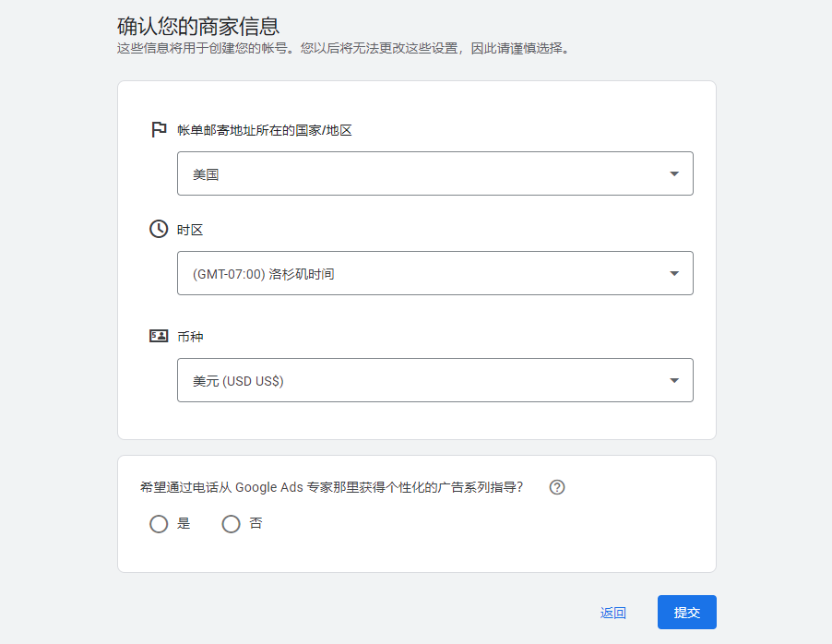Click the (GMT-07:00) 洛杉矶时间 value text
The height and width of the screenshot is (644, 832).
pyautogui.click(x=263, y=274)
